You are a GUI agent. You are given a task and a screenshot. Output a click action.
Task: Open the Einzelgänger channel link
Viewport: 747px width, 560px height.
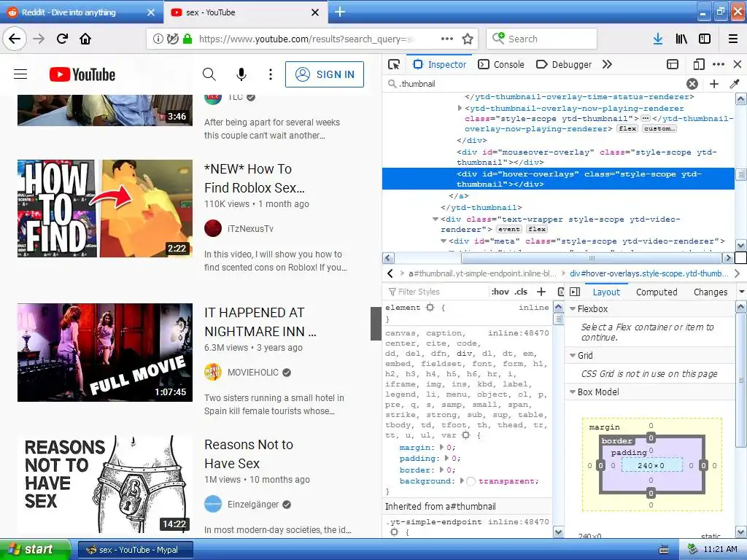(253, 505)
